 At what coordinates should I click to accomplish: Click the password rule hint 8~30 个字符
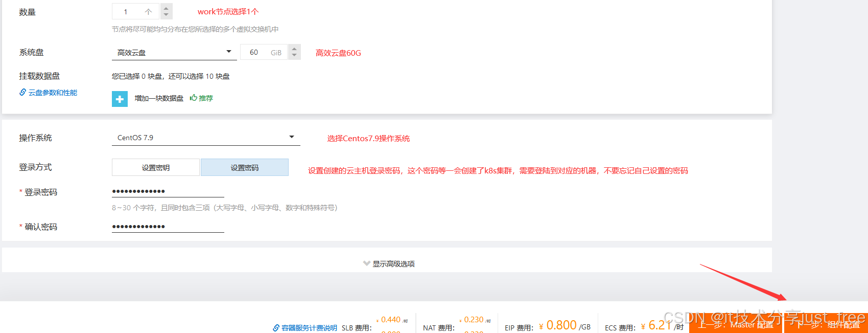pos(224,208)
